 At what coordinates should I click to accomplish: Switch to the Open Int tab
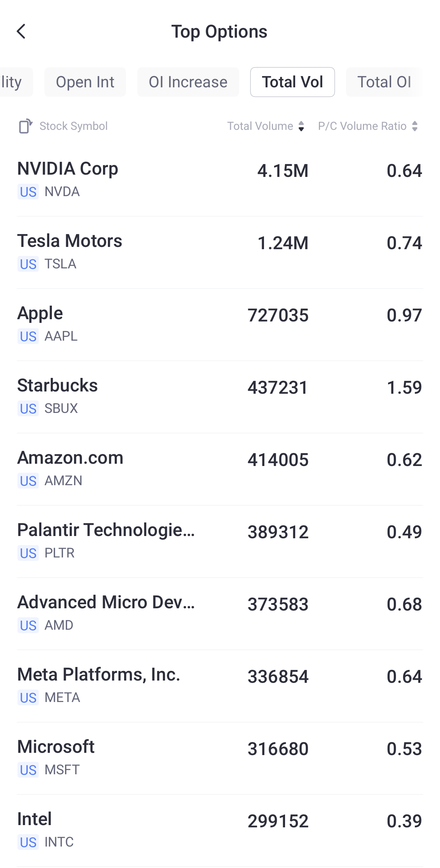click(x=85, y=82)
